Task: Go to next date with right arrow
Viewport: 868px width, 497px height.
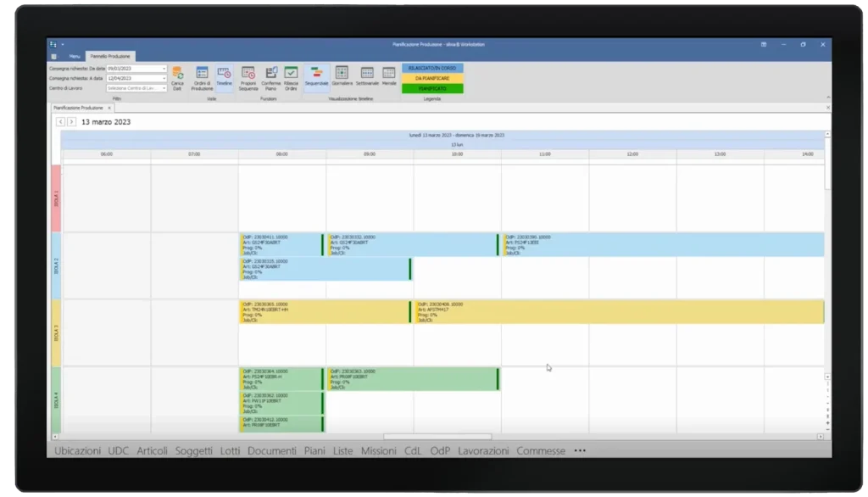Action: pos(71,122)
